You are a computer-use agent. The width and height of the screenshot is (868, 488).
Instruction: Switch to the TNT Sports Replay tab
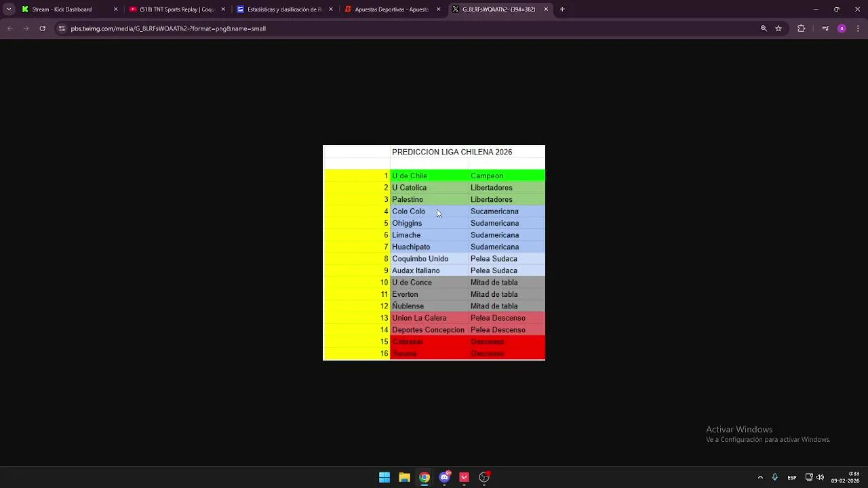coord(177,9)
